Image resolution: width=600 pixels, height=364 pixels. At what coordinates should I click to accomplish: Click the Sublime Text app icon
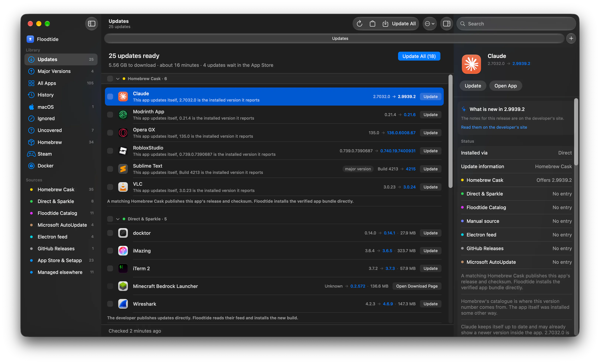click(x=123, y=169)
